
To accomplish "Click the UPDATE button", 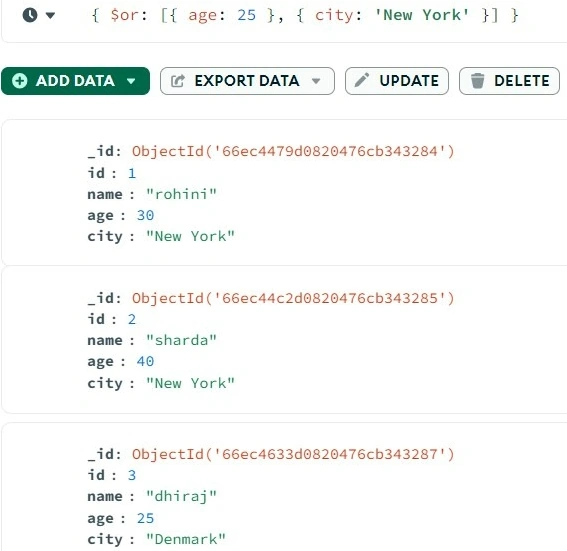I will 397,81.
